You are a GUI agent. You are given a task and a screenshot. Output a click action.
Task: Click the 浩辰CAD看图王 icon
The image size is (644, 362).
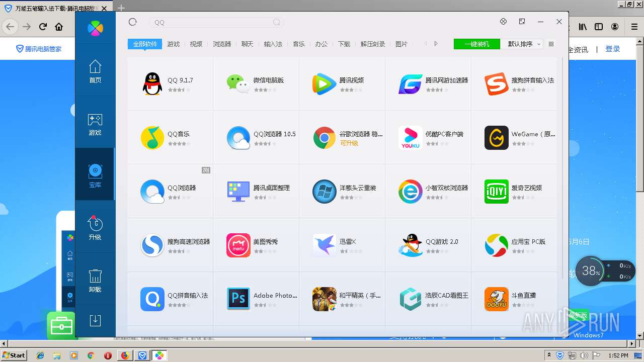click(x=411, y=299)
